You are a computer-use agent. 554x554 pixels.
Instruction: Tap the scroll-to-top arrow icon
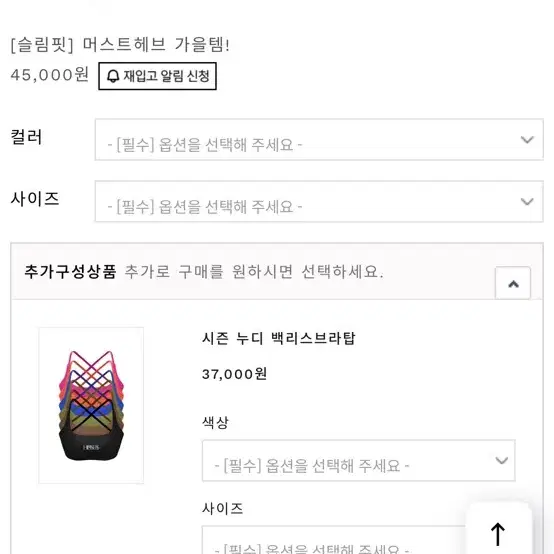click(x=498, y=534)
